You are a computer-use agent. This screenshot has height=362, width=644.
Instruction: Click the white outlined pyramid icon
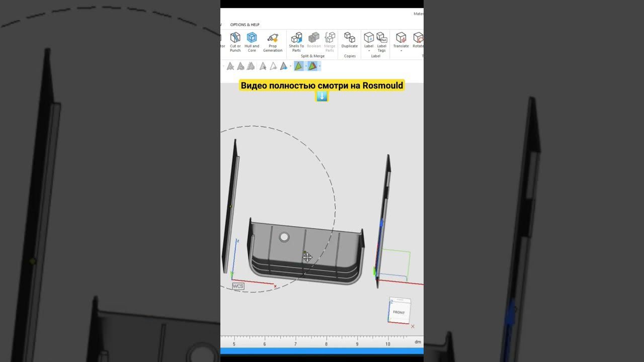tap(273, 66)
